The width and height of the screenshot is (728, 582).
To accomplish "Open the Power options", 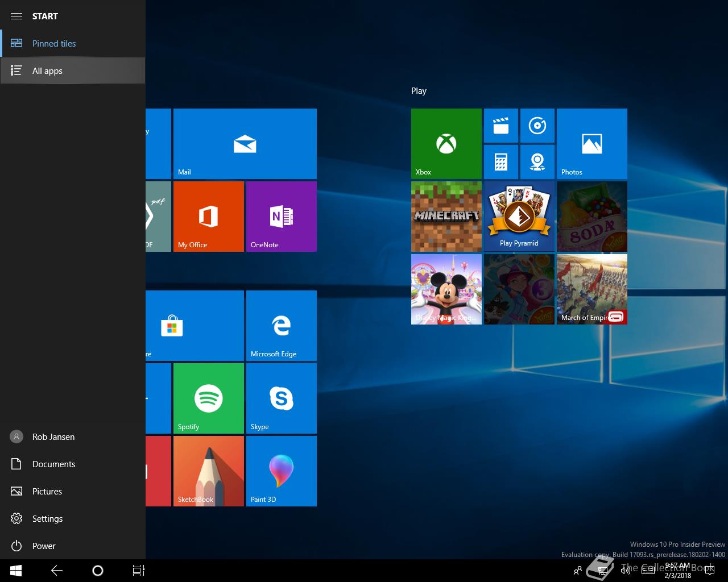I will 73,546.
